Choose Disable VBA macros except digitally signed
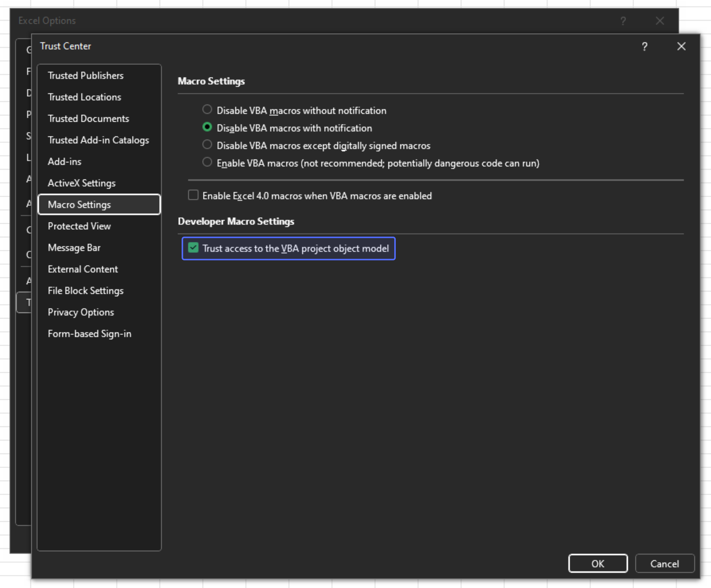This screenshot has height=588, width=711. pyautogui.click(x=207, y=145)
